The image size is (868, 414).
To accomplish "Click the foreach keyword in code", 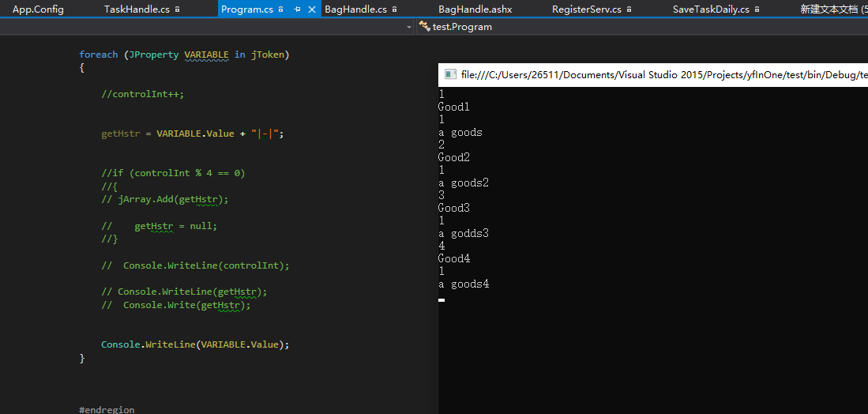I will click(x=99, y=55).
